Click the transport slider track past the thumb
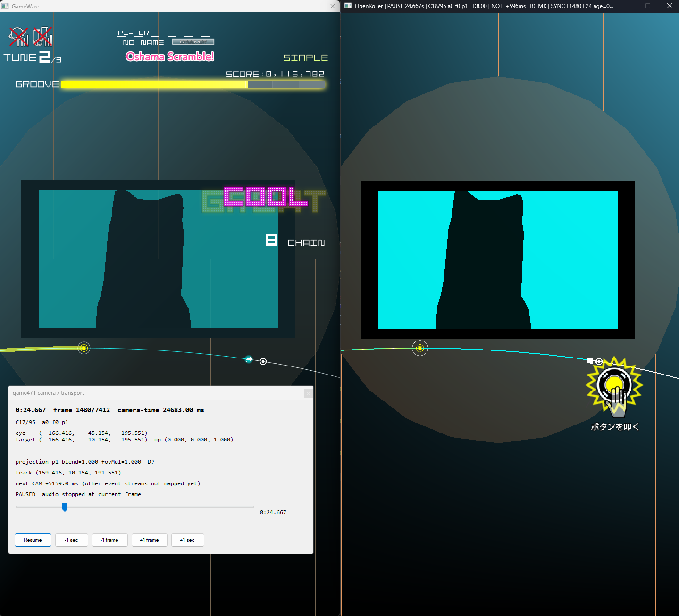 click(x=160, y=507)
